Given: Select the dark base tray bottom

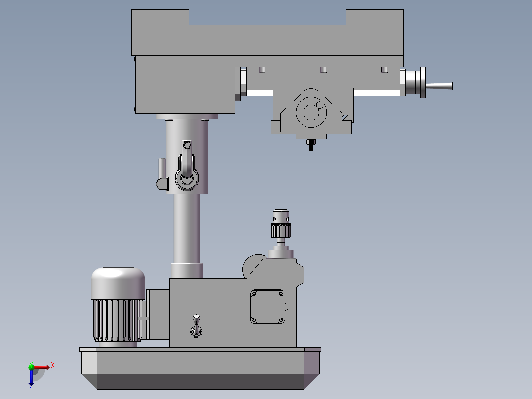Looking at the screenshot, I should [200, 382].
